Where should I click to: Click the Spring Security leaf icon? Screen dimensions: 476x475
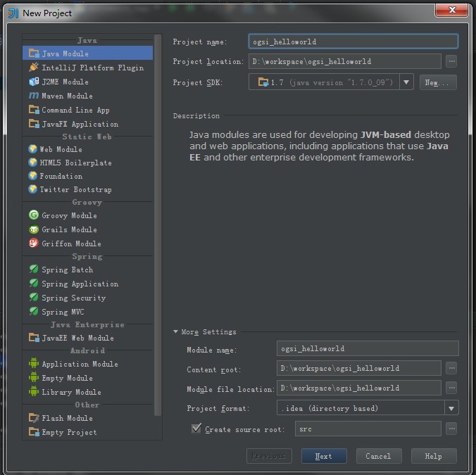pos(34,297)
